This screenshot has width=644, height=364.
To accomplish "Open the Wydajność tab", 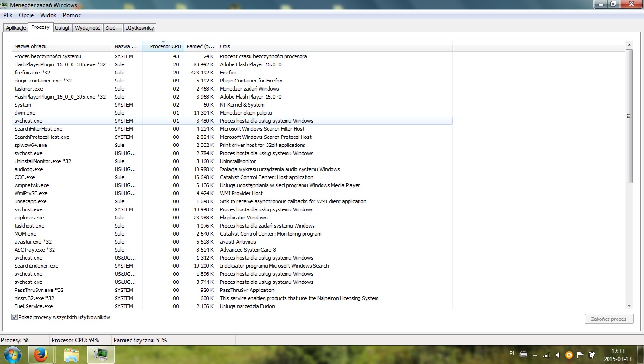I will pos(88,28).
